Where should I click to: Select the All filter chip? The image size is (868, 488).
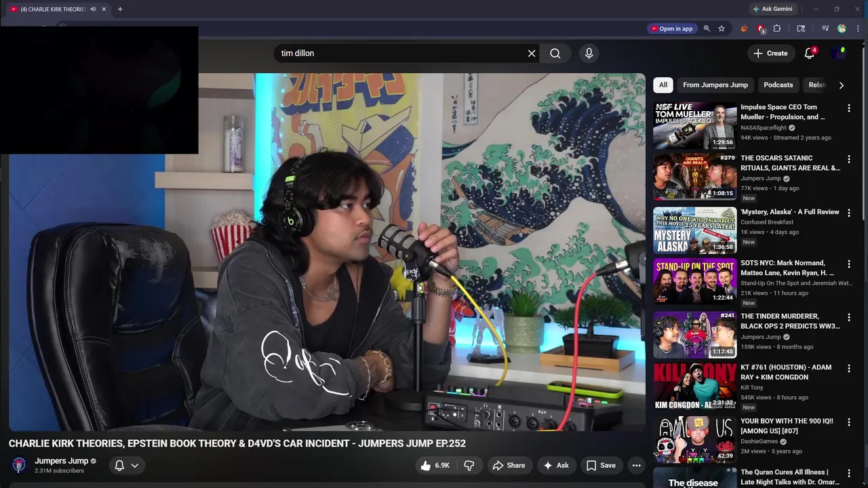point(663,85)
